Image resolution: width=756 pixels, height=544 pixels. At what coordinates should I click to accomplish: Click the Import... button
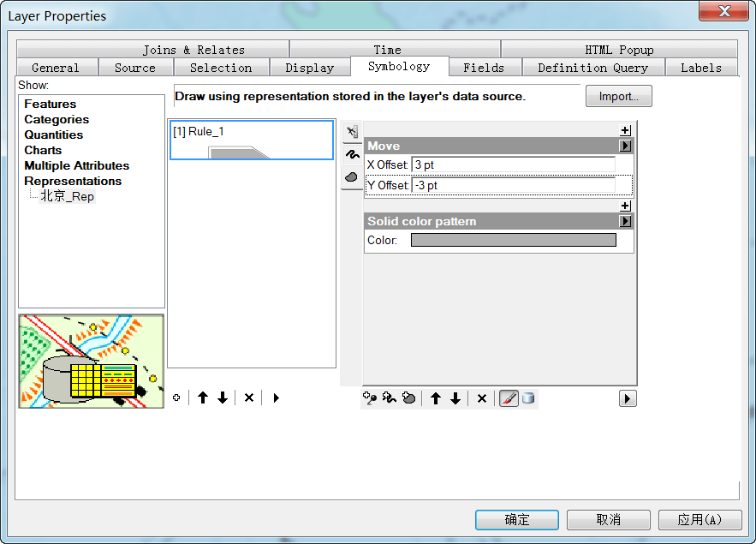(619, 96)
